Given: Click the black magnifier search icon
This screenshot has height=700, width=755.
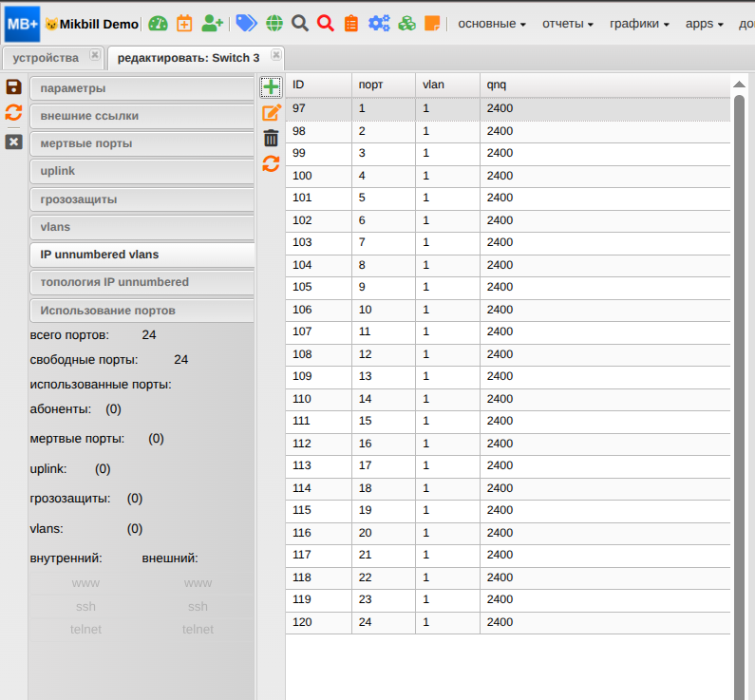Looking at the screenshot, I should point(300,23).
